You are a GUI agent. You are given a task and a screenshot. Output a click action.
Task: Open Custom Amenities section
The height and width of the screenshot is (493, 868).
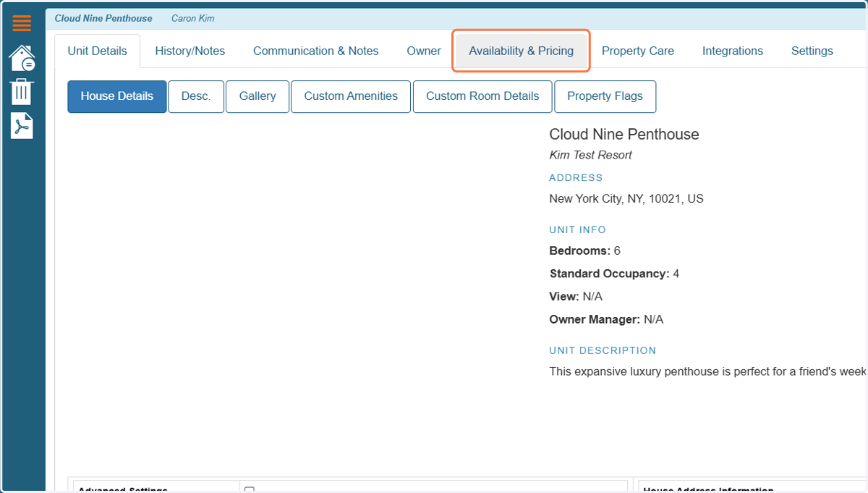tap(351, 96)
